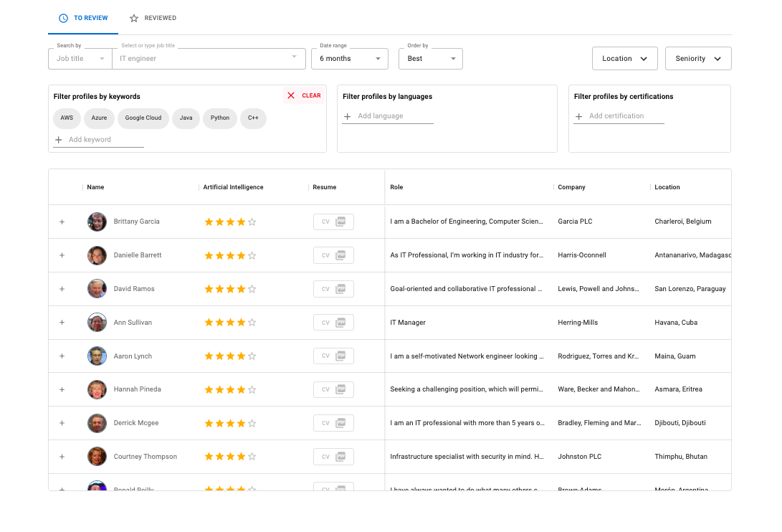This screenshot has height=532, width=782.
Task: Click the CLEAR button in the keywords filter
Action: click(x=309, y=95)
